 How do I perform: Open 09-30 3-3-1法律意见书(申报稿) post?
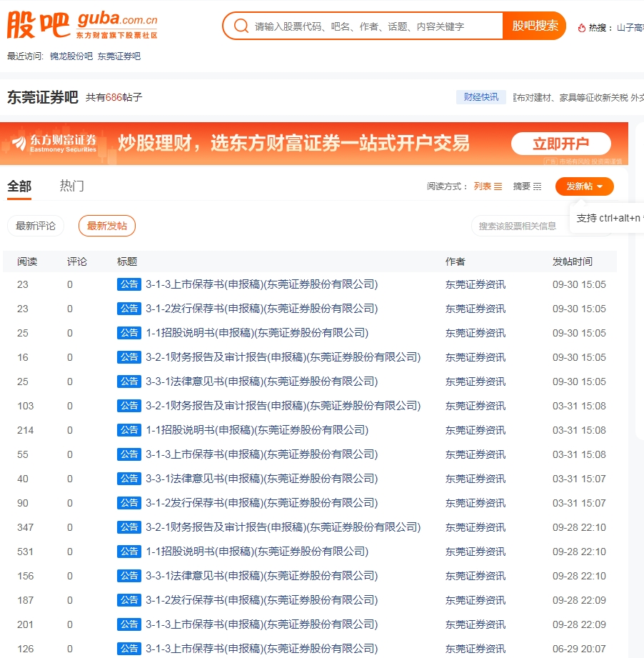[261, 382]
